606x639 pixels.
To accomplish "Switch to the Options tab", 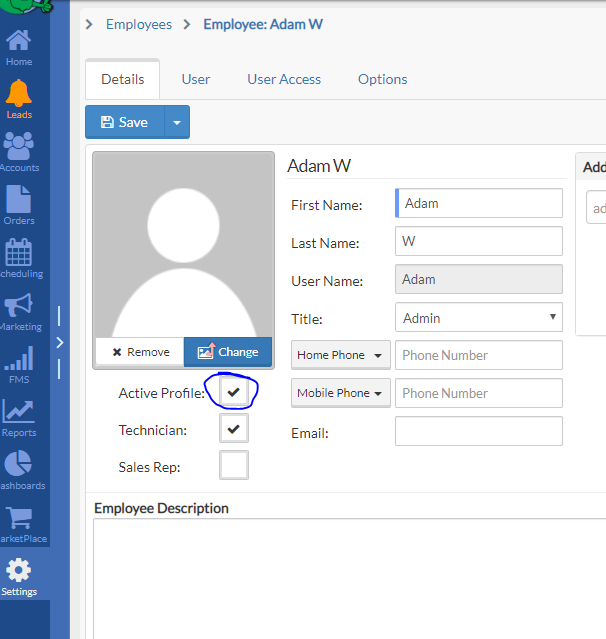I will click(382, 79).
